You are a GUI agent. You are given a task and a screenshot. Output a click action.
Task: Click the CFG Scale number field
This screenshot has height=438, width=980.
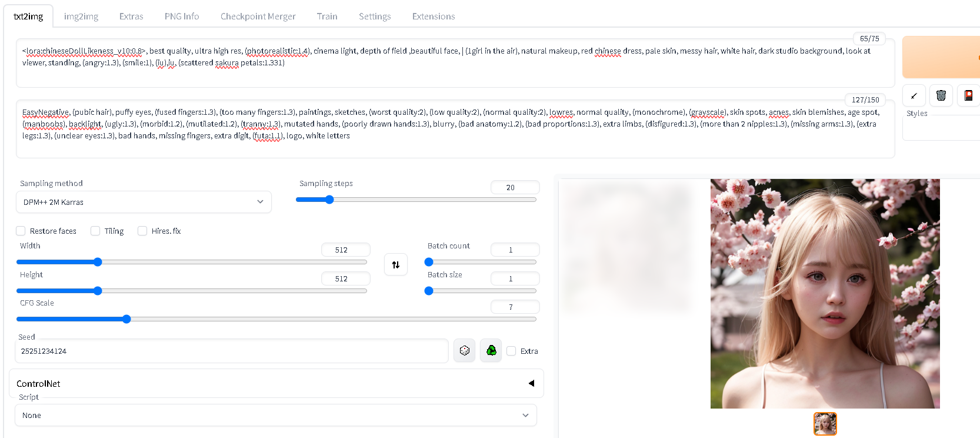515,307
